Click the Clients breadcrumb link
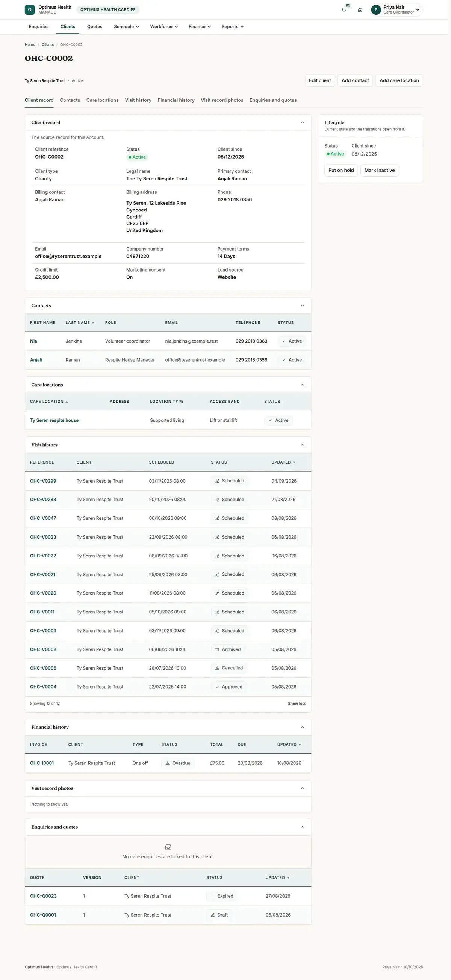 click(x=48, y=45)
